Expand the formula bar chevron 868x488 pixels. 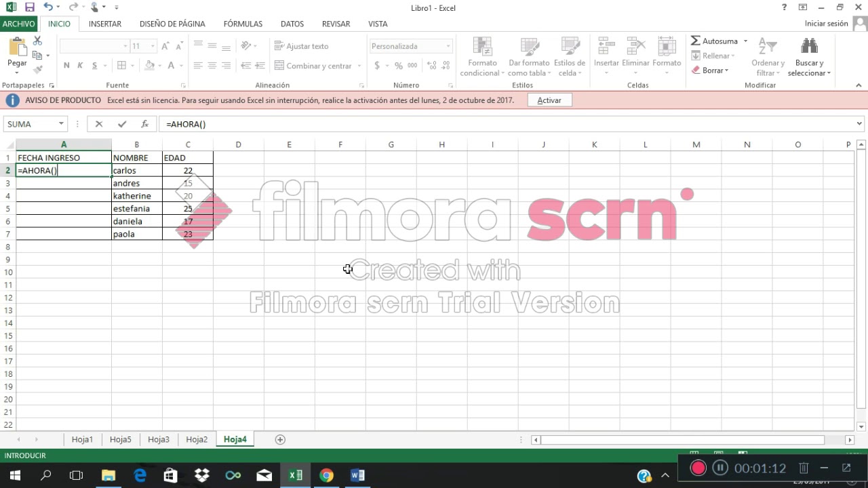click(x=859, y=124)
